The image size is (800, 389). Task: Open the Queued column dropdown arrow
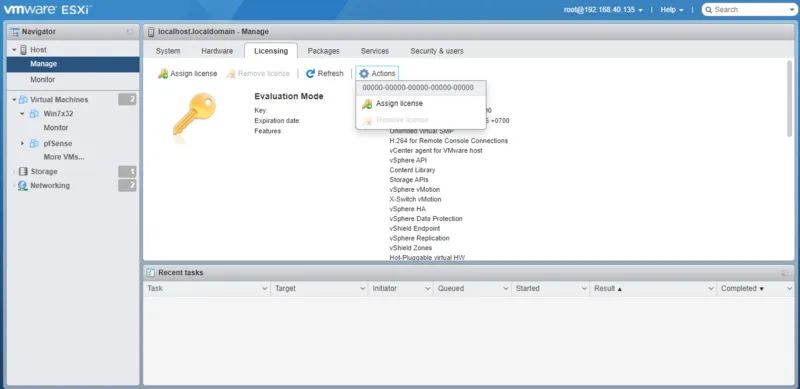click(x=506, y=288)
